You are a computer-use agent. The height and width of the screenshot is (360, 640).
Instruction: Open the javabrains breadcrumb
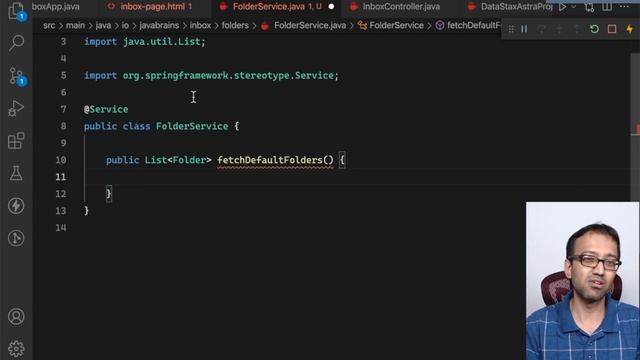coord(159,25)
